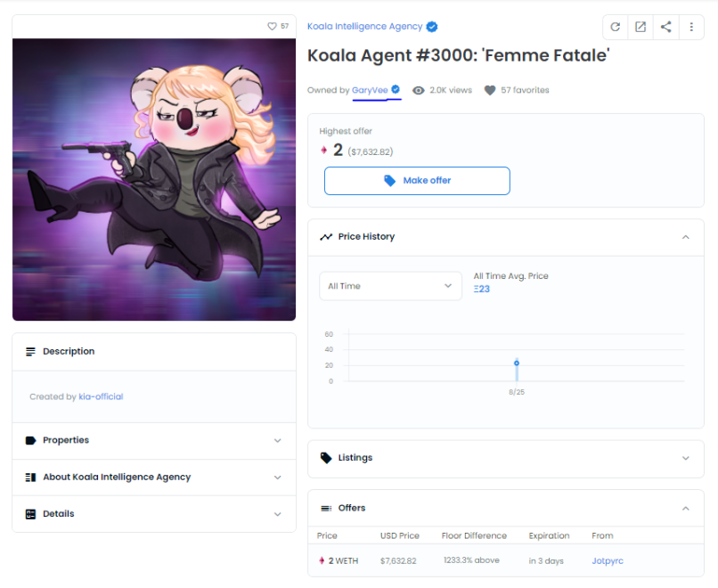Viewport: 718px width, 588px height.
Task: Click the Ξ23 all time average price
Action: pos(482,289)
